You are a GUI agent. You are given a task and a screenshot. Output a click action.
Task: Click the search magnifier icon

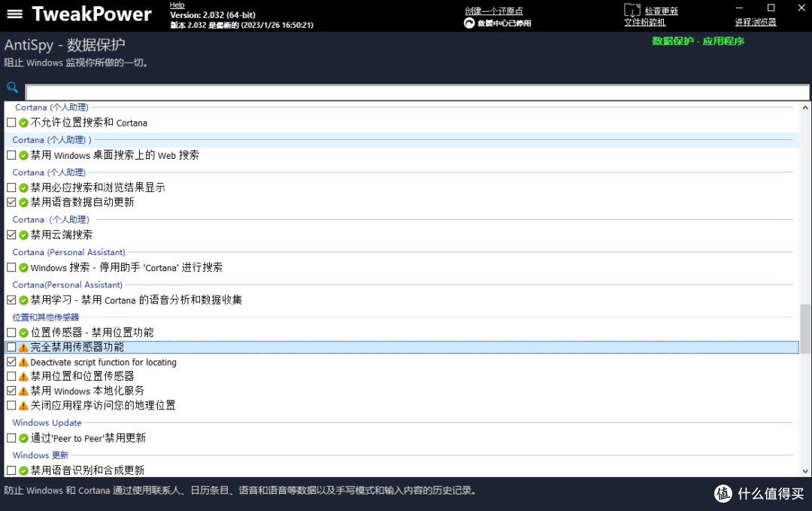coord(12,87)
